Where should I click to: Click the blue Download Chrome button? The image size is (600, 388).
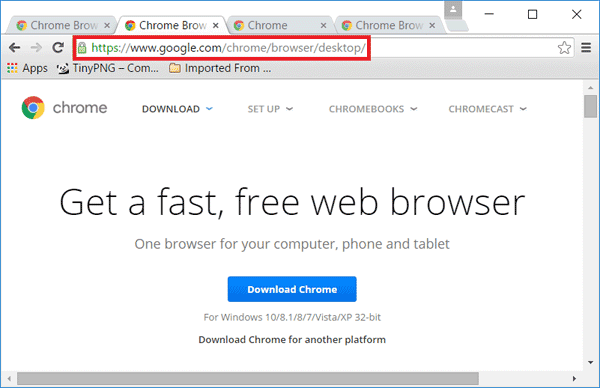pos(292,289)
